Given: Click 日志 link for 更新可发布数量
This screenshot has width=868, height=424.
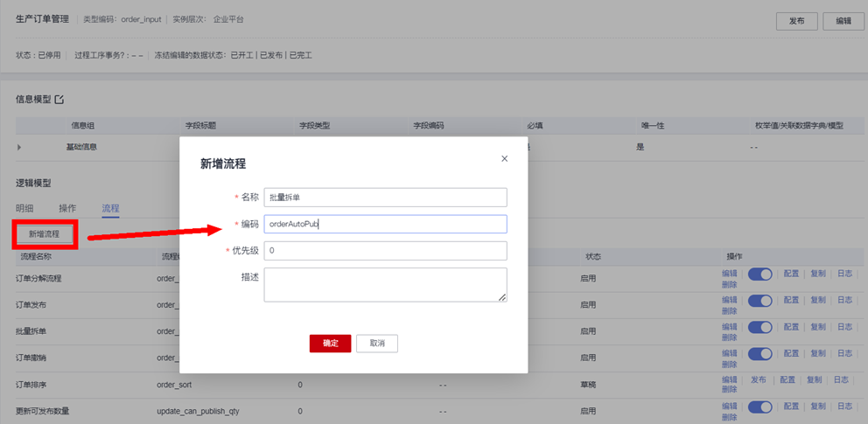Looking at the screenshot, I should point(844,406).
